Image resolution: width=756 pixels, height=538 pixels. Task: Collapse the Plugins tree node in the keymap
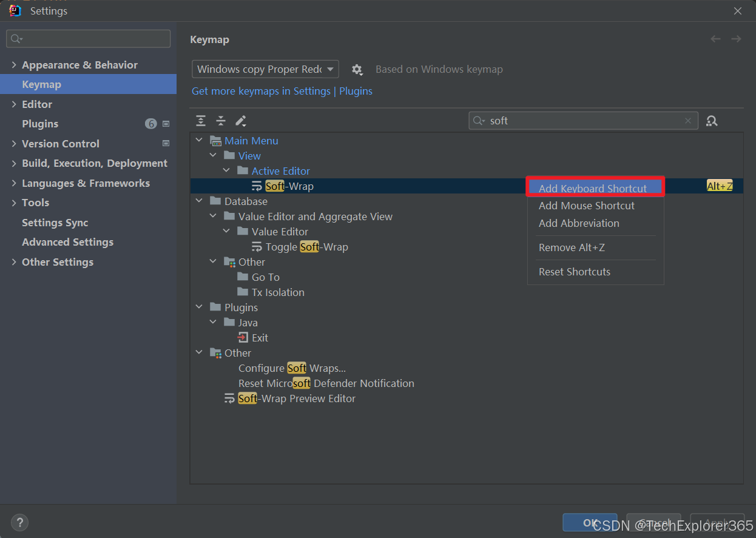click(x=199, y=308)
